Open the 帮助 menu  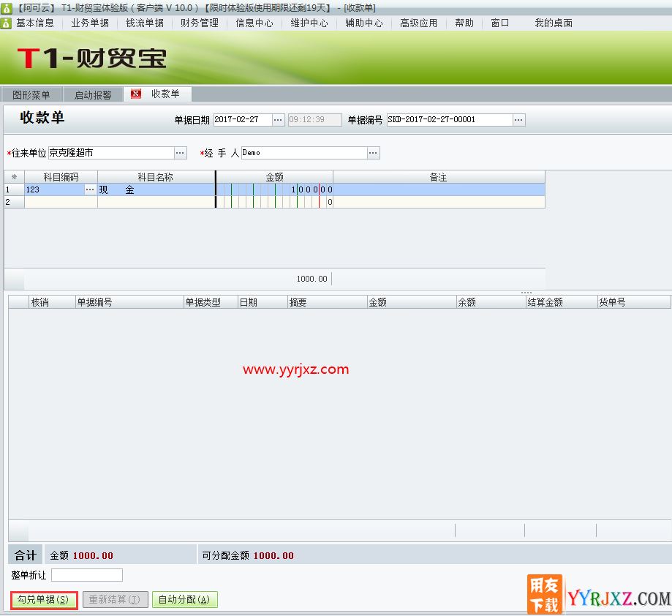[464, 23]
